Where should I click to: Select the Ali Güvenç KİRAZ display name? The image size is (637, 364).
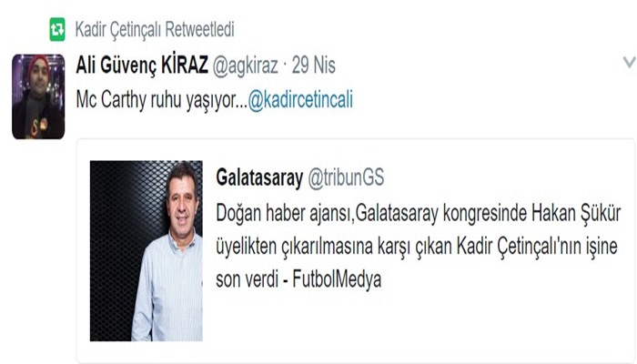142,65
